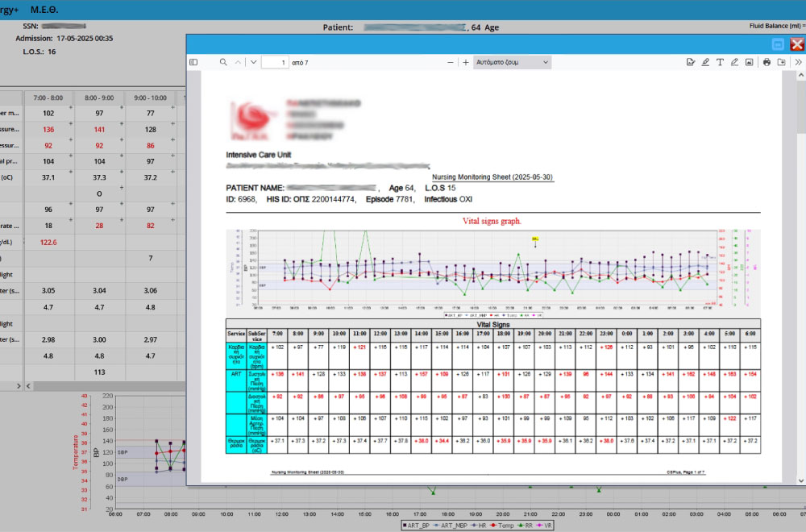
Task: Go to the next PDF page
Action: [x=253, y=62]
